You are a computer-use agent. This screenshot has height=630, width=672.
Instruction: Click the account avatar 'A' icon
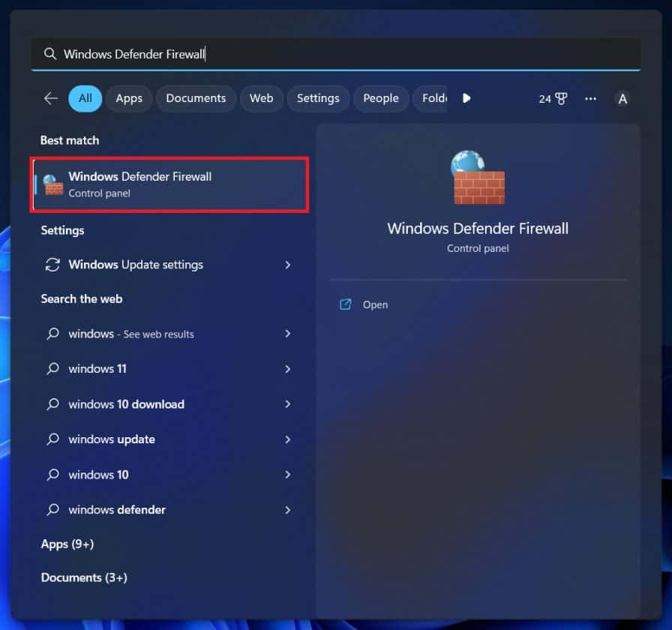pyautogui.click(x=622, y=98)
